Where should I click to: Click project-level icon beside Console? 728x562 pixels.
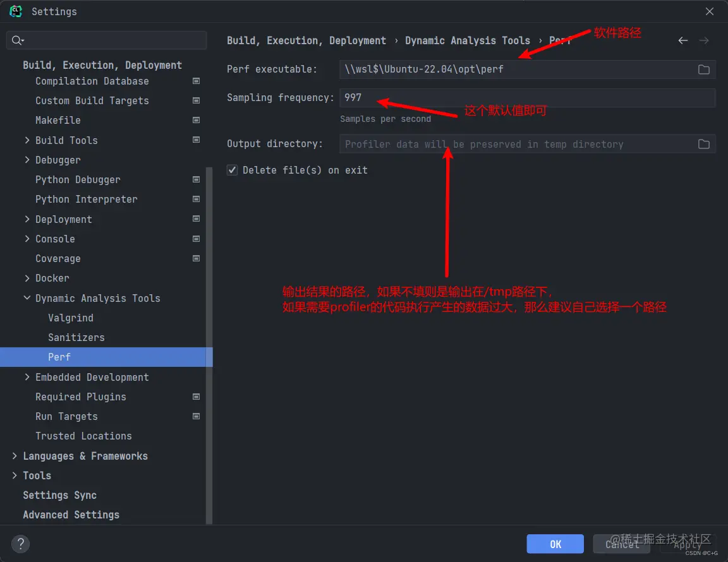pos(197,239)
